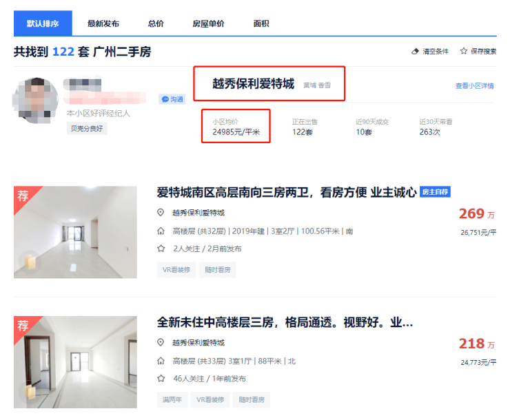Click the 122 result count number

point(63,52)
